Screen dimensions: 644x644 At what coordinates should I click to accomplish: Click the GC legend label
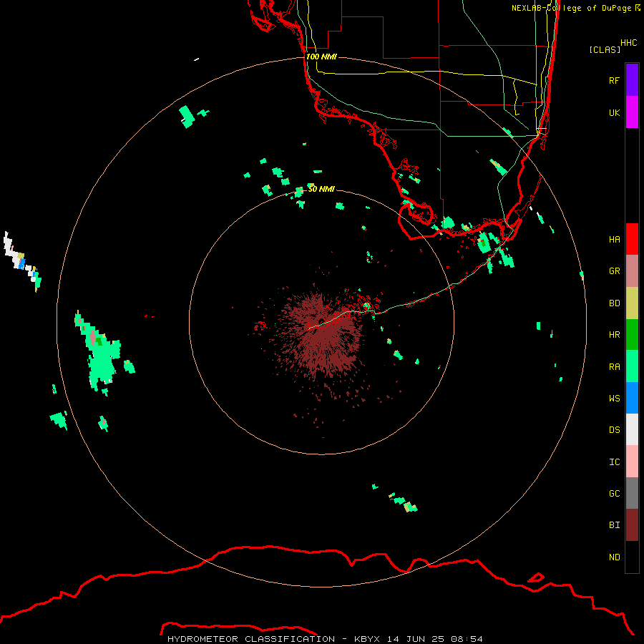point(614,494)
